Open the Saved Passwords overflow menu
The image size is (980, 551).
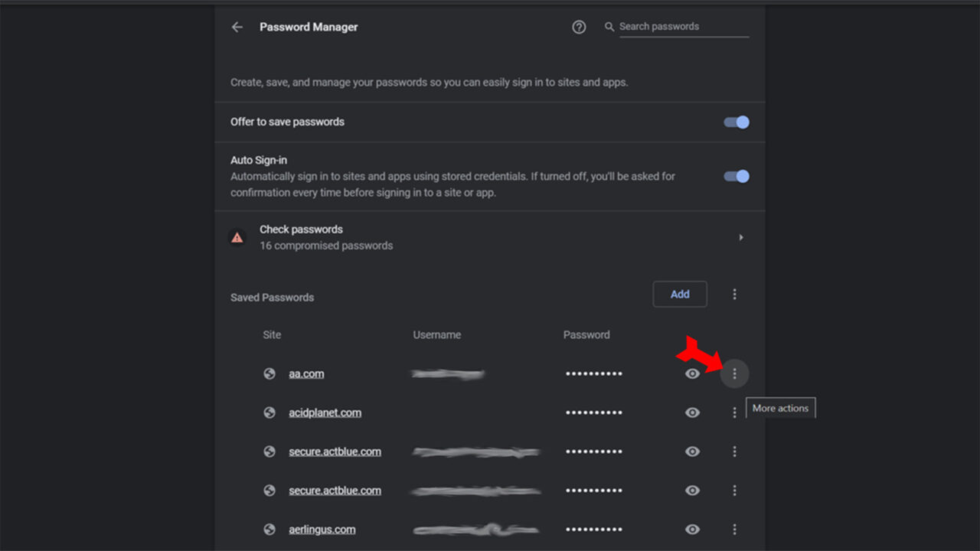tap(734, 294)
